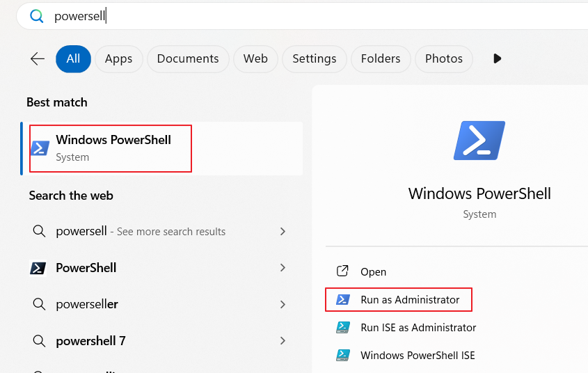Show more filter tabs with play arrow

pos(498,58)
